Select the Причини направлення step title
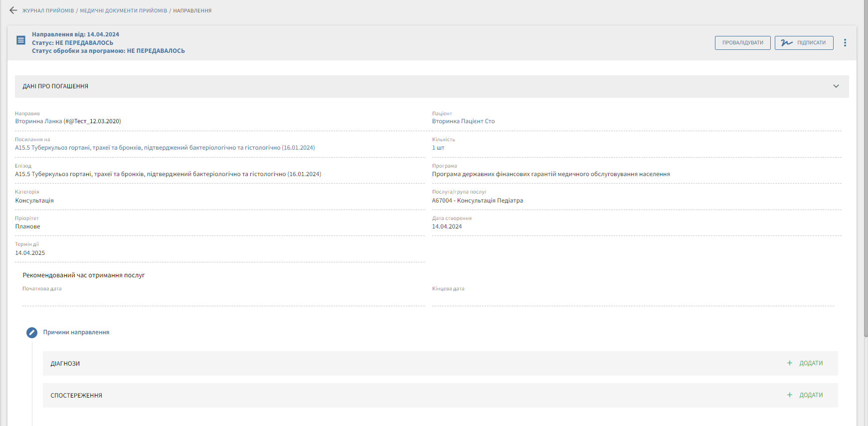Screen dimensions: 868x426 point(76,332)
